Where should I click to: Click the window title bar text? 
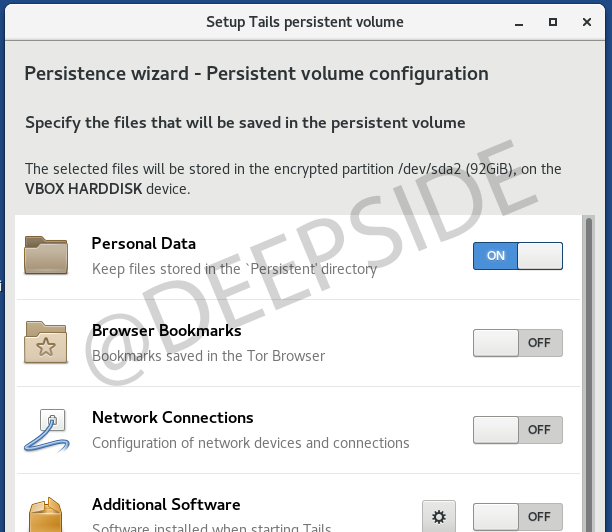pos(305,21)
